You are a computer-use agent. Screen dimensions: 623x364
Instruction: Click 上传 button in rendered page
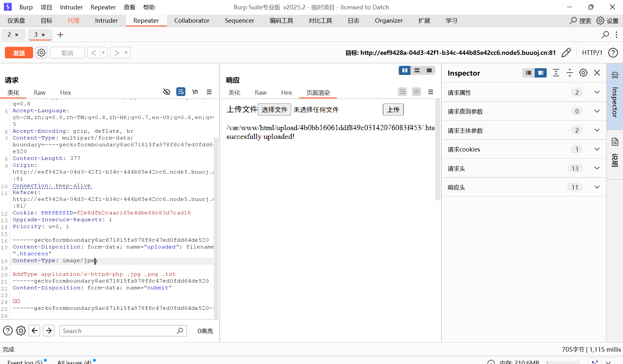pyautogui.click(x=393, y=110)
